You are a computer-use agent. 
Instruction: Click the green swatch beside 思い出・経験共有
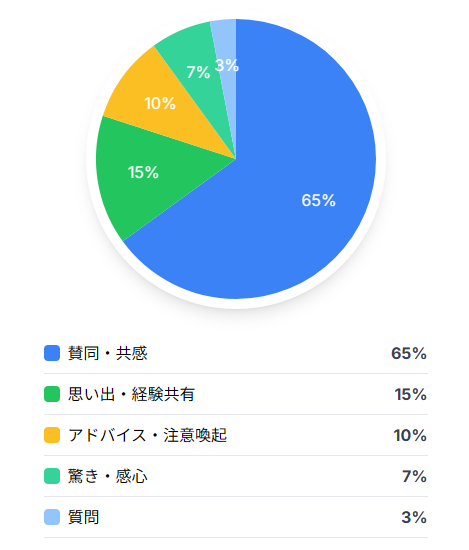(x=52, y=394)
